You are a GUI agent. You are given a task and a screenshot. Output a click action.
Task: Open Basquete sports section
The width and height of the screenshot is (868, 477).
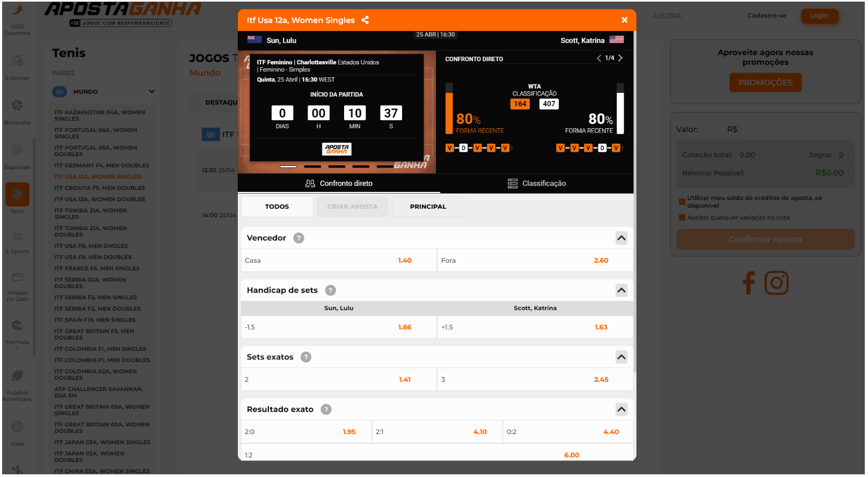coord(17,112)
